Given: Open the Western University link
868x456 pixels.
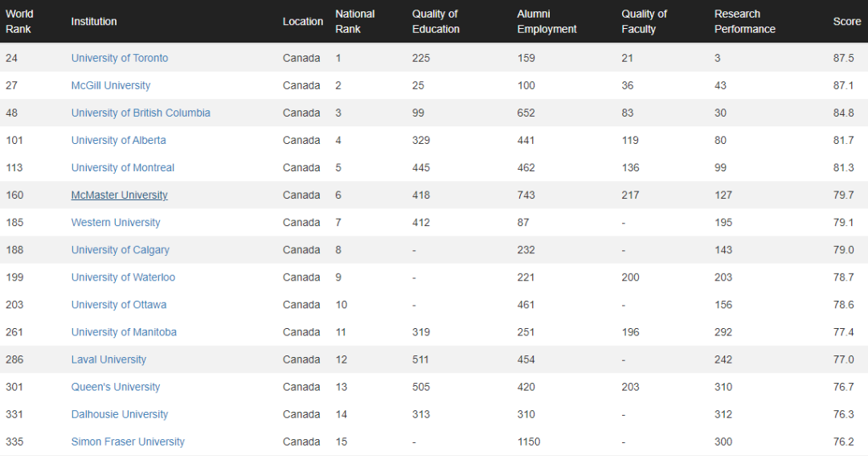Looking at the screenshot, I should pyautogui.click(x=115, y=222).
